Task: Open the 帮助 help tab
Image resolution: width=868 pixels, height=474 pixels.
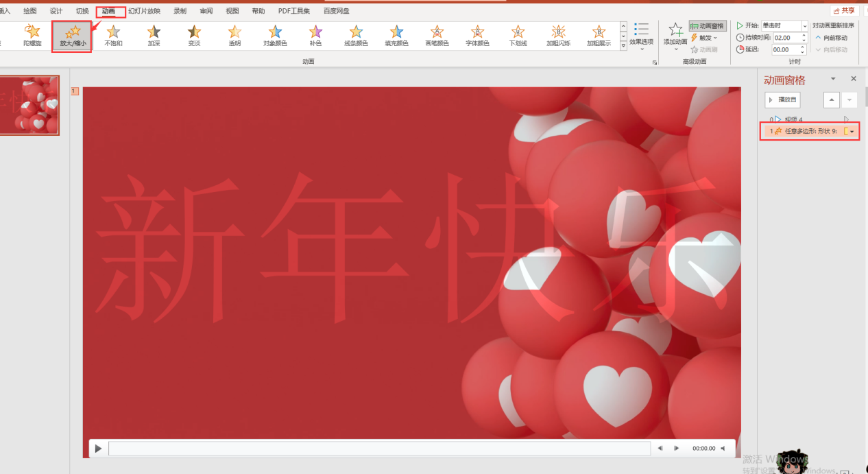Action: 258,11
